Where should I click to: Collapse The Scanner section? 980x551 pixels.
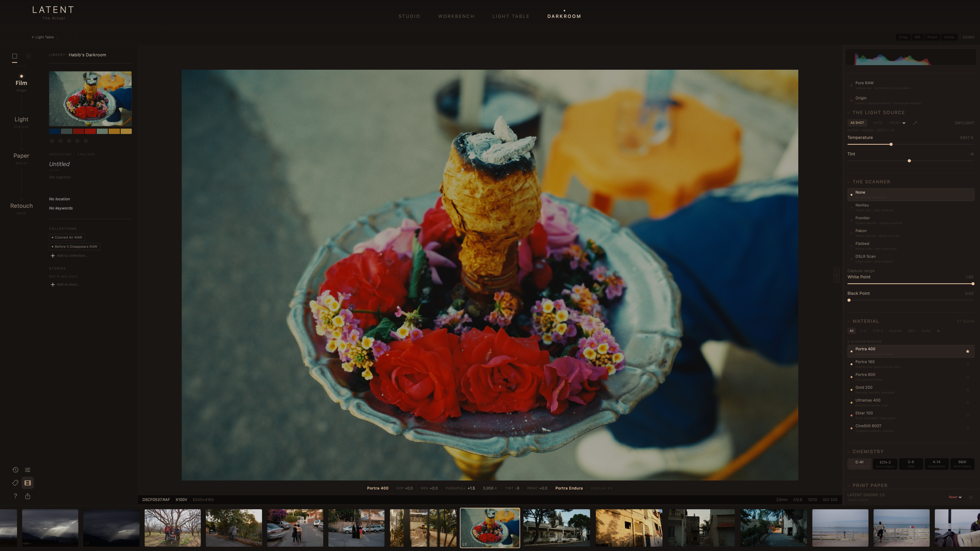(849, 182)
